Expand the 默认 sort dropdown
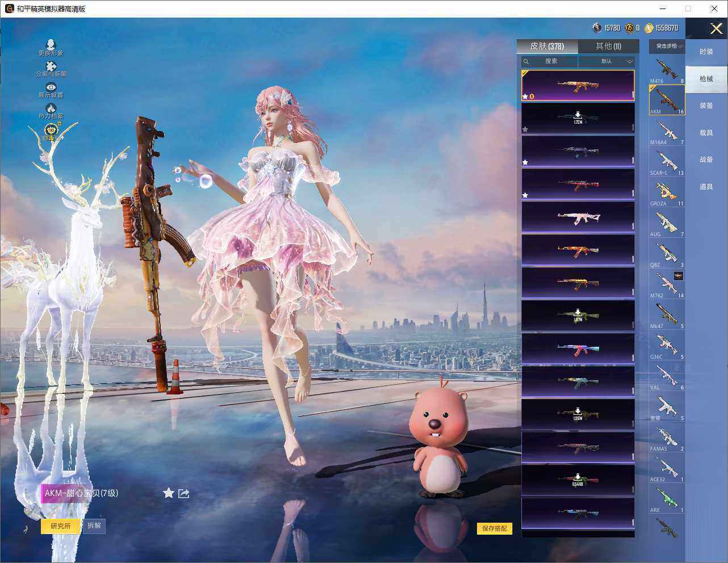Screen dimensions: 728x563 607,61
